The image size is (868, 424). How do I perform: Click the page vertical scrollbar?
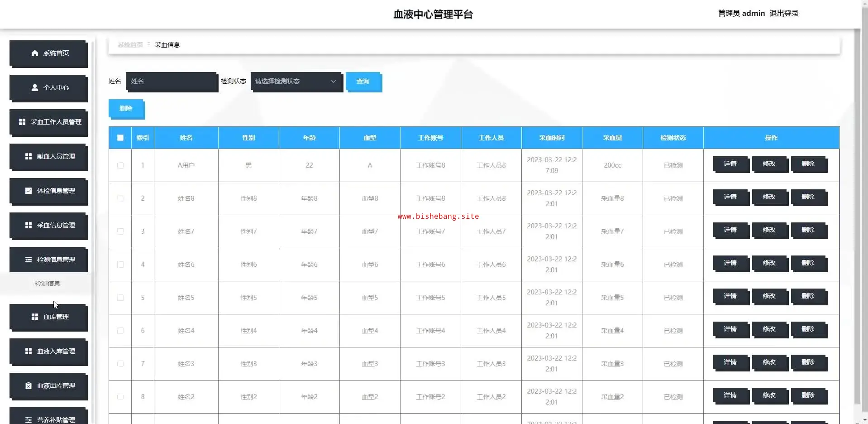click(x=857, y=217)
